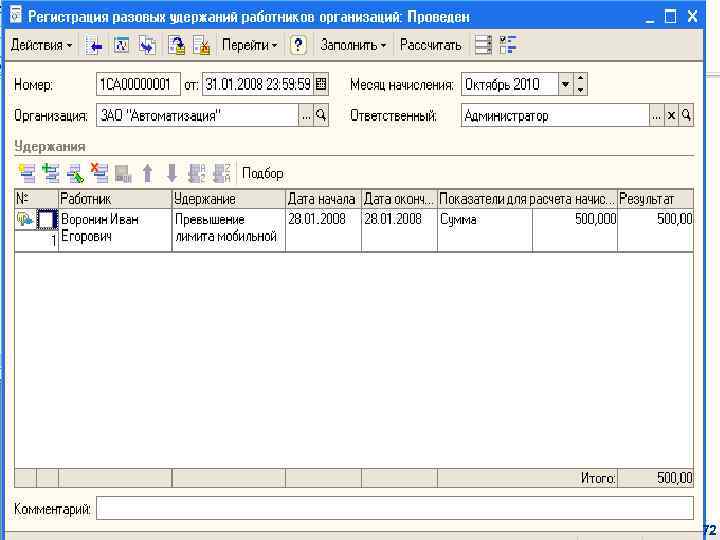This screenshot has width=720, height=540.
Task: Expand the Месяц начисления dropdown
Action: tap(565, 84)
